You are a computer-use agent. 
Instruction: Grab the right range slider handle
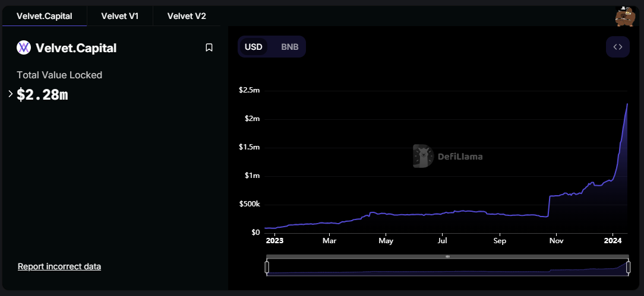click(629, 268)
